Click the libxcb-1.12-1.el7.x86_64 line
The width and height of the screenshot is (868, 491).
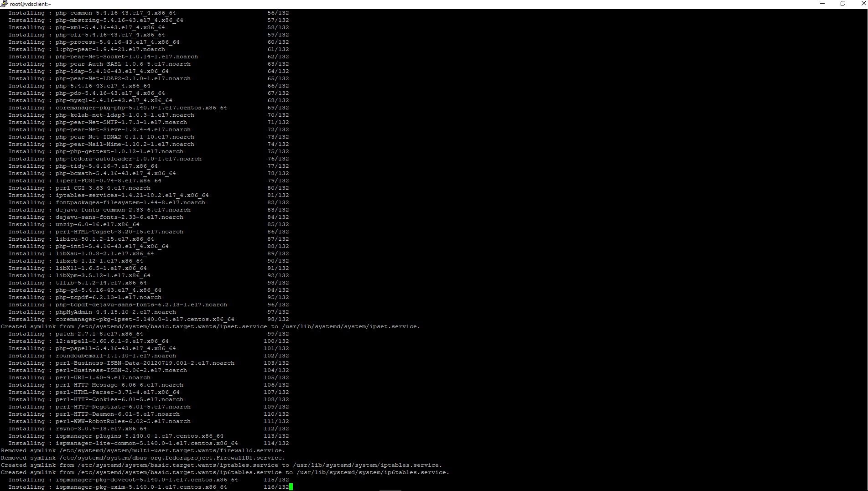point(149,261)
